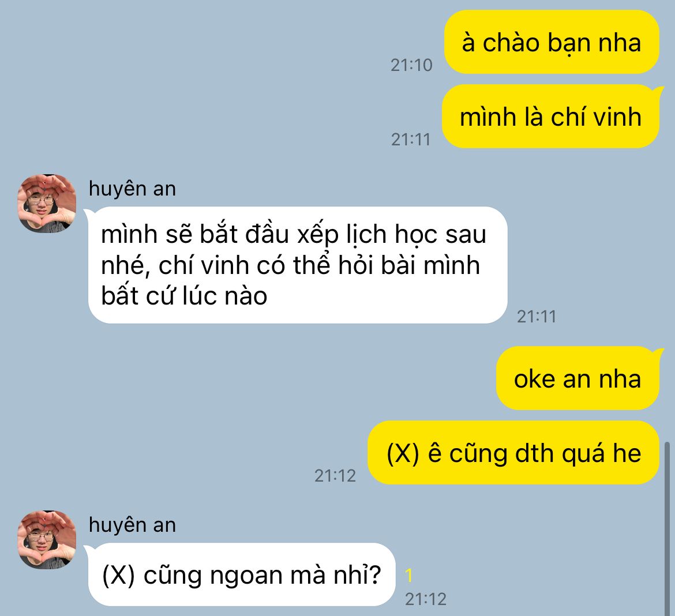Image resolution: width=675 pixels, height=616 pixels.
Task: Click the 21:10 timestamp
Action: [411, 65]
